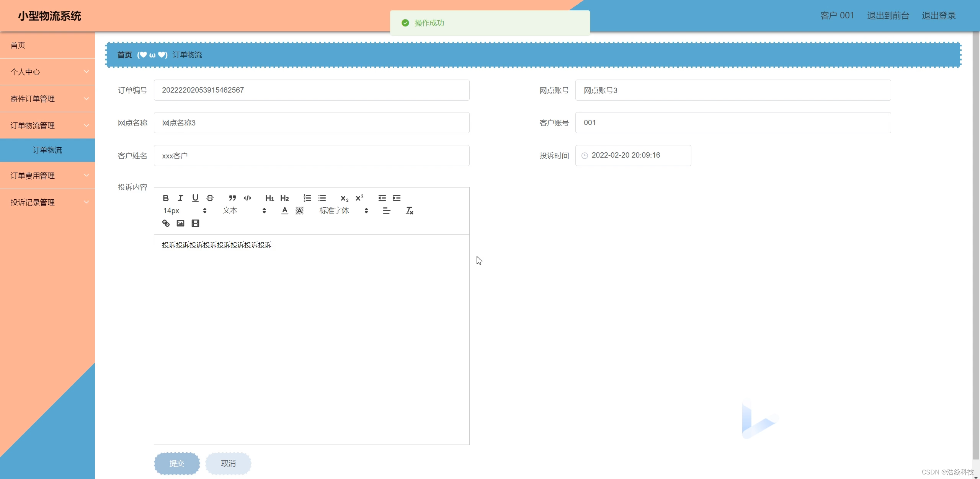Apply bold formatting in the editor

coord(166,198)
